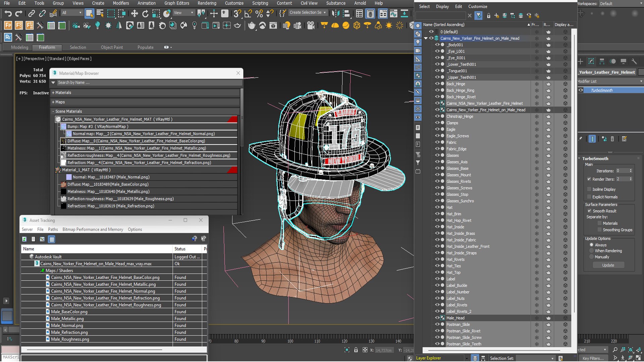Screen dimensions: 644x362
Task: Click the Undo arrow in main toolbar
Action: coord(8,13)
